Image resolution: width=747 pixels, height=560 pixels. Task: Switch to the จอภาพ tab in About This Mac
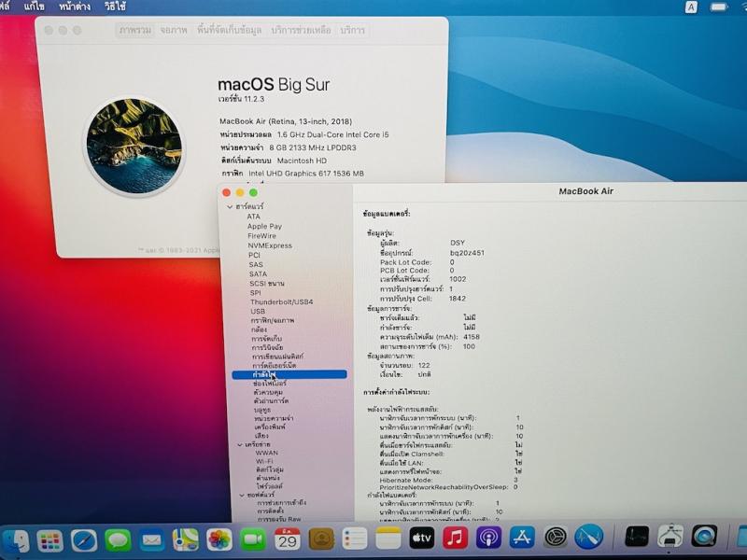(174, 30)
